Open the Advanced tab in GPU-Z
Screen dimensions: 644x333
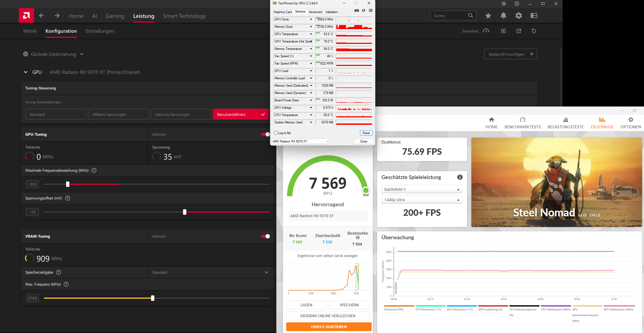coord(315,12)
